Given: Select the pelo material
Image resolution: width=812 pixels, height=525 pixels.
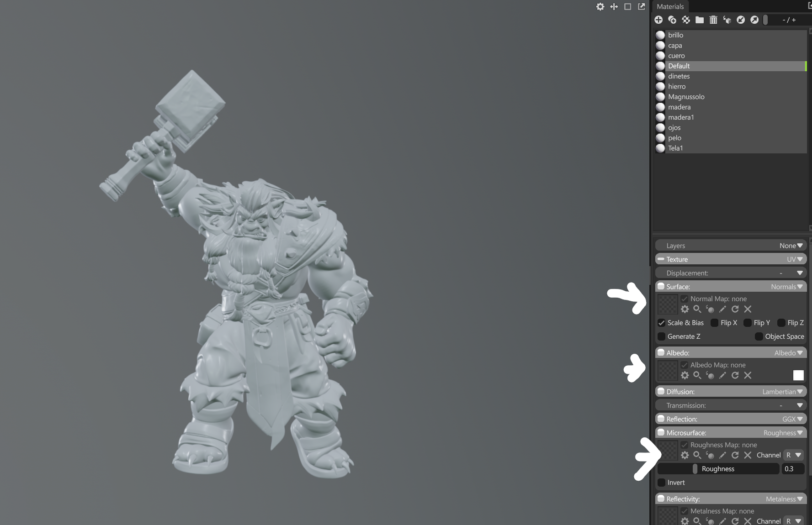Looking at the screenshot, I should click(x=731, y=138).
